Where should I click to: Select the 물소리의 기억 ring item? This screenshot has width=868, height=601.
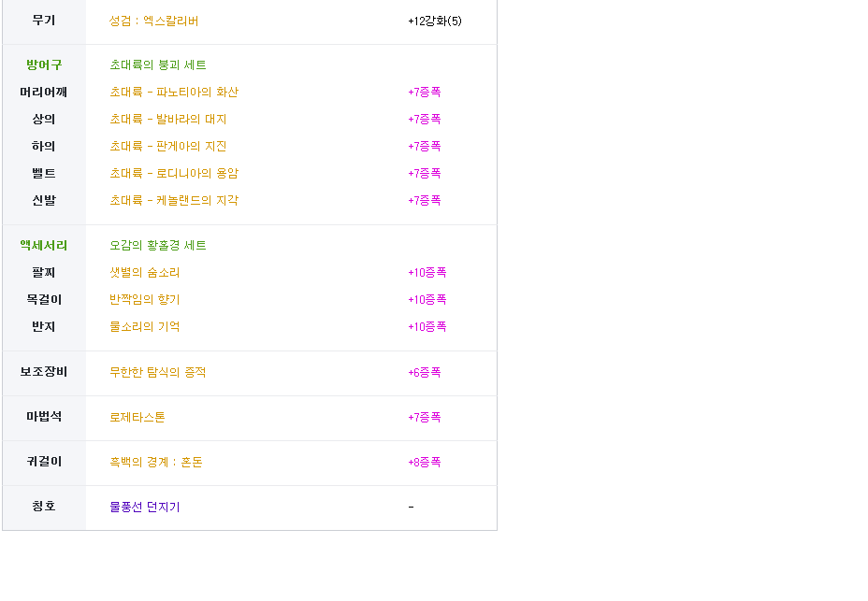tap(144, 326)
